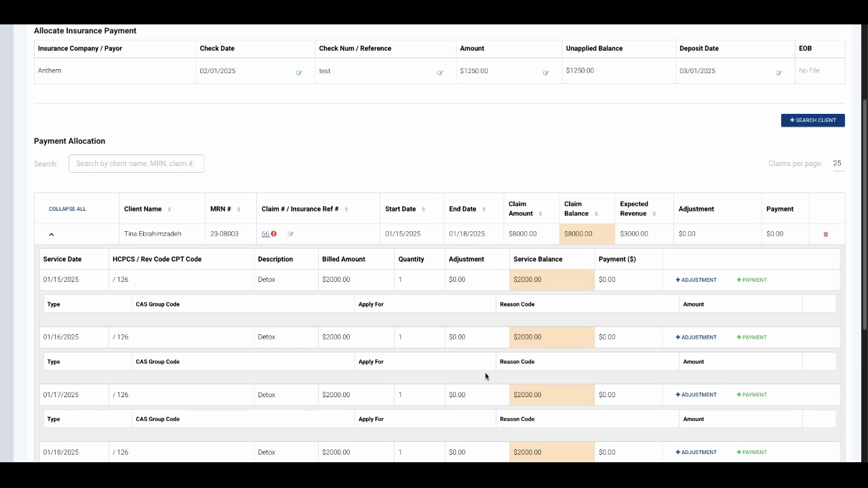
Task: Sort by Claim Balance column arrows
Action: (596, 214)
